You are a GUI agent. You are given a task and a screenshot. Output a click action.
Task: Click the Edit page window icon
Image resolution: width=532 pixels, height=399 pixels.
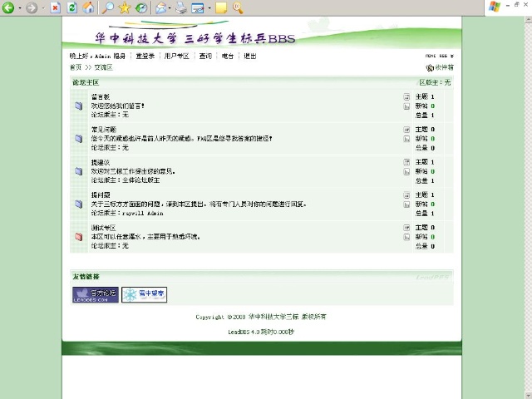click(x=198, y=7)
